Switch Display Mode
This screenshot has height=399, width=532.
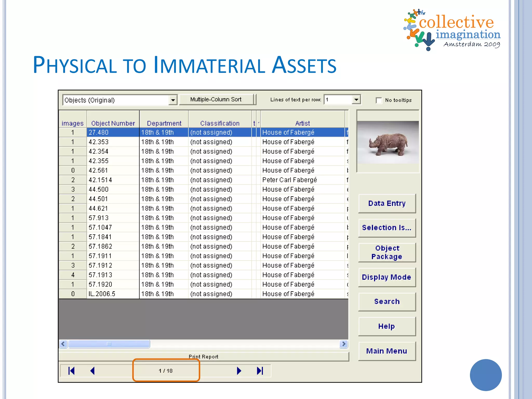[387, 277]
